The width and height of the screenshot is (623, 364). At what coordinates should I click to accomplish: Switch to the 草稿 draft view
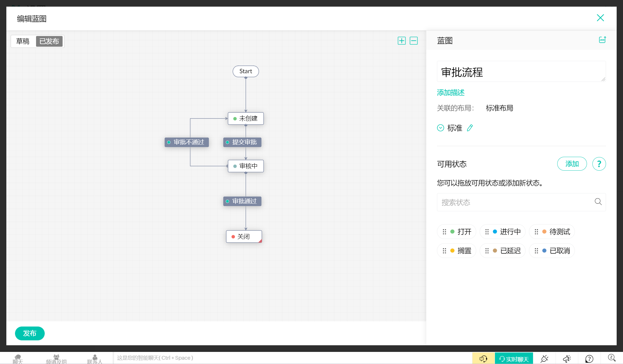23,41
